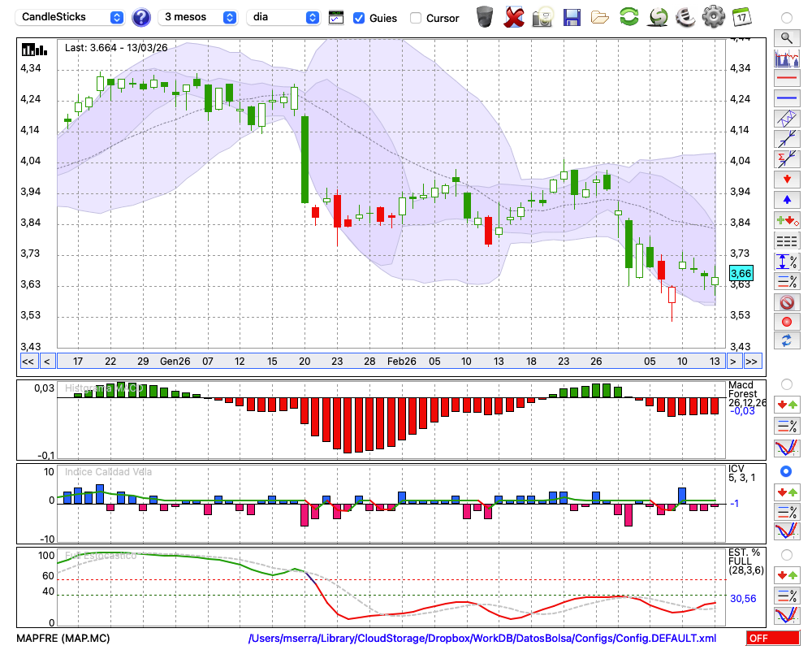Open the calendar icon showing 17
Image resolution: width=812 pixels, height=650 pixels.
(x=741, y=17)
